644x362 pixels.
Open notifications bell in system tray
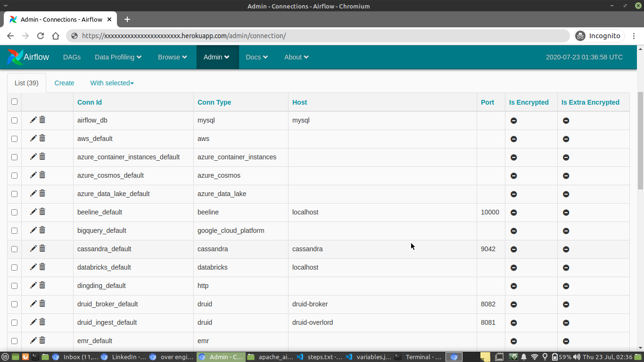coord(524,357)
